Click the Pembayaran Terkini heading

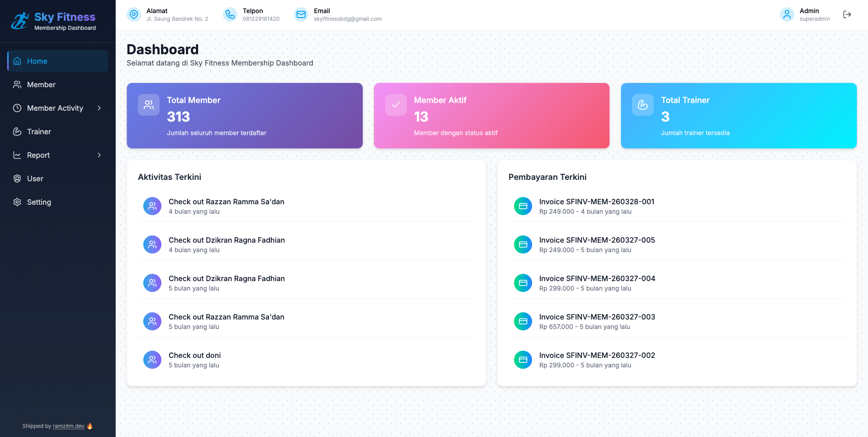click(x=547, y=177)
